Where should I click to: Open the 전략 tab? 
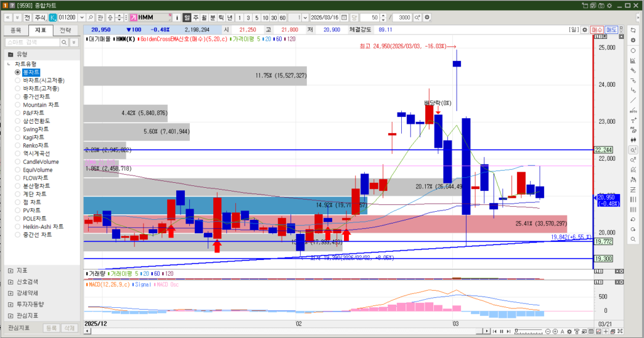click(65, 30)
